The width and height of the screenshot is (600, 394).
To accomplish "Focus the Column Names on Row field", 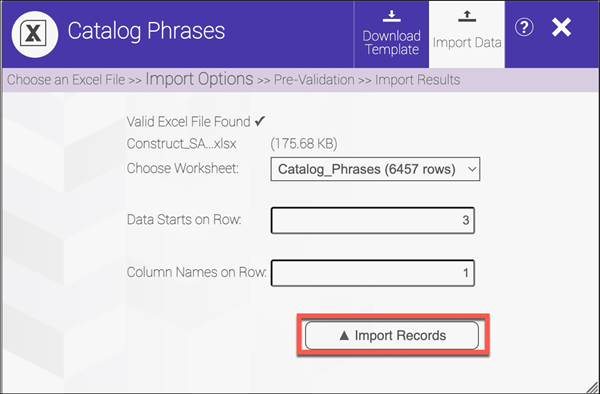I will click(x=373, y=273).
